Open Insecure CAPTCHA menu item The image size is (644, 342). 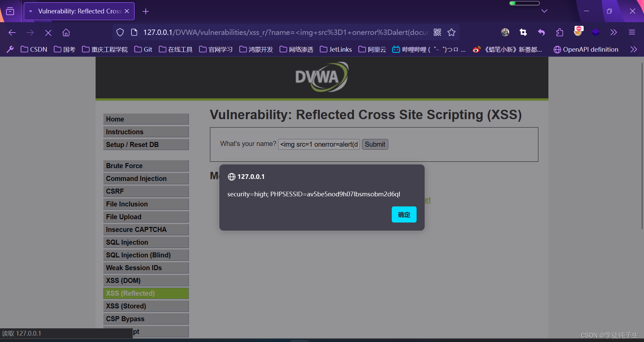click(x=146, y=230)
